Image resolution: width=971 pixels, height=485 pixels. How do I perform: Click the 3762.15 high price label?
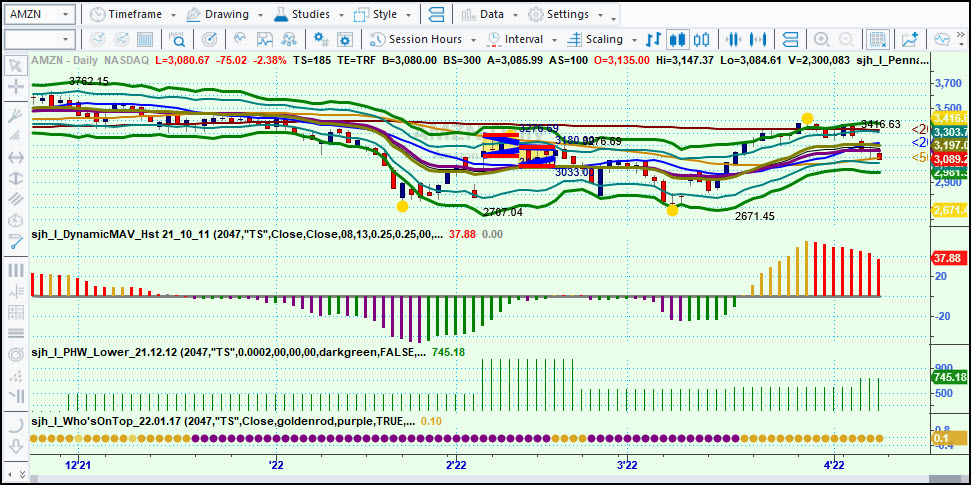(89, 81)
